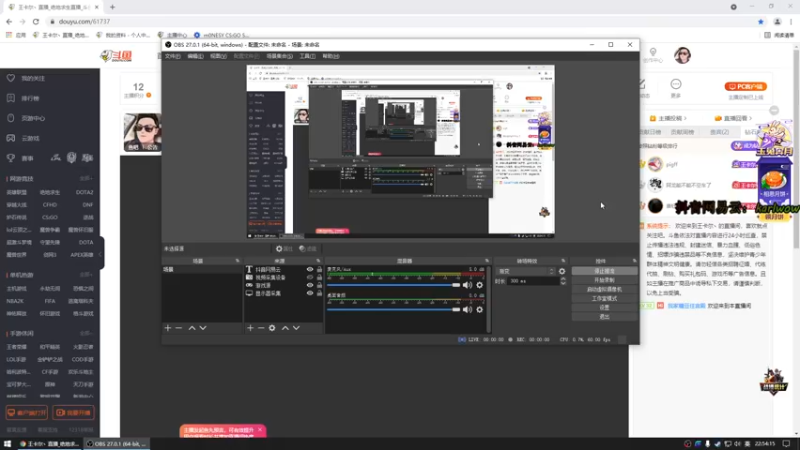
Task: Switch to OBS 27.0.1 in the taskbar
Action: (x=116, y=444)
